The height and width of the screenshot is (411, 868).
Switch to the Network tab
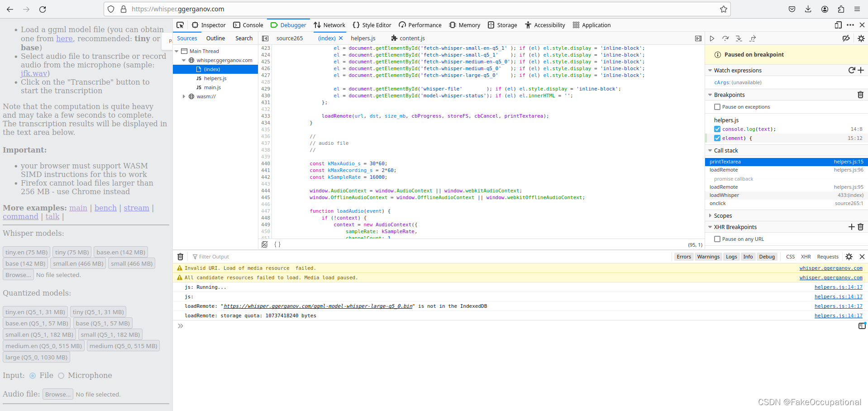329,25
